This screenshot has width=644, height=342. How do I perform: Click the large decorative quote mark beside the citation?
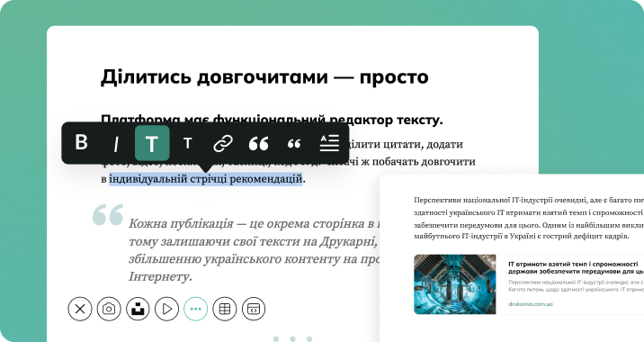[x=108, y=214]
